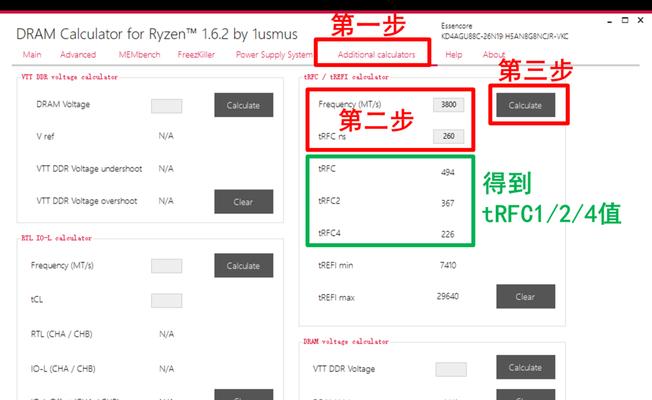Click the DRAM Calculator for Ryzen title
Screen dimensions: 652x400
pyautogui.click(x=157, y=34)
